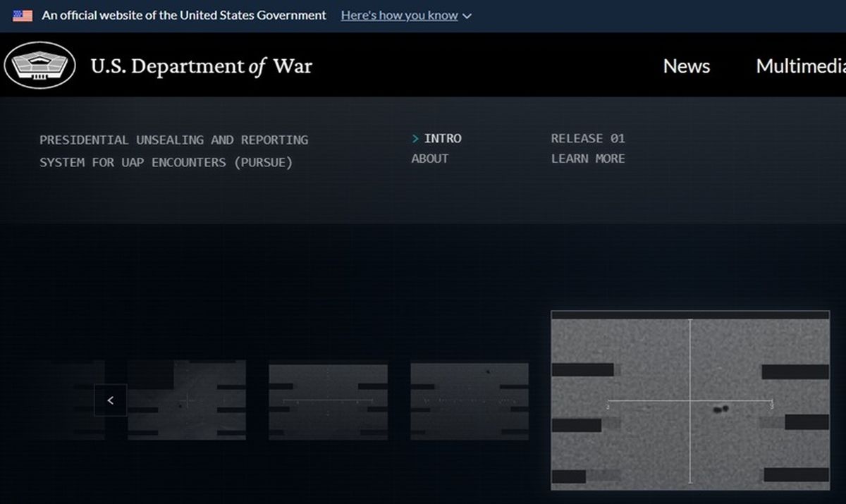
Task: Select the thumbnail directly right of the arrow button
Action: [187, 400]
